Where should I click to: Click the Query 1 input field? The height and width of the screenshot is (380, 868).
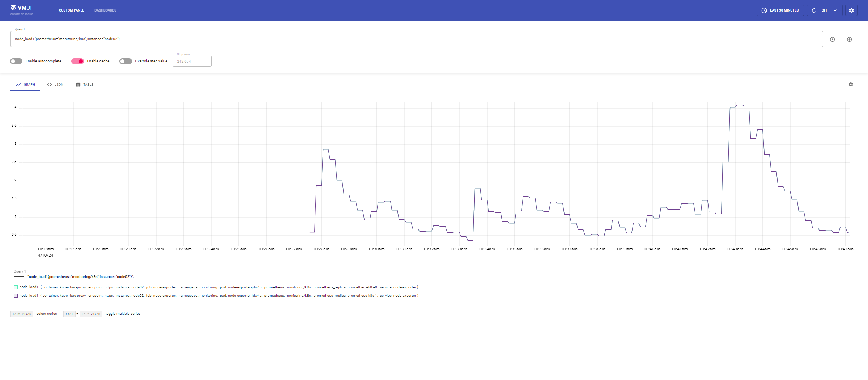[x=417, y=39]
